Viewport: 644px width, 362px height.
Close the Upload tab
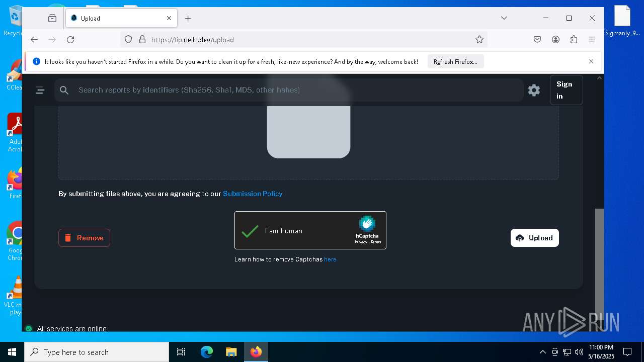pyautogui.click(x=169, y=18)
